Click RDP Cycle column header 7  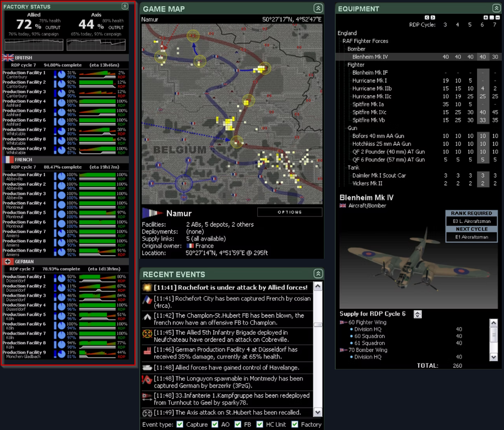[495, 25]
